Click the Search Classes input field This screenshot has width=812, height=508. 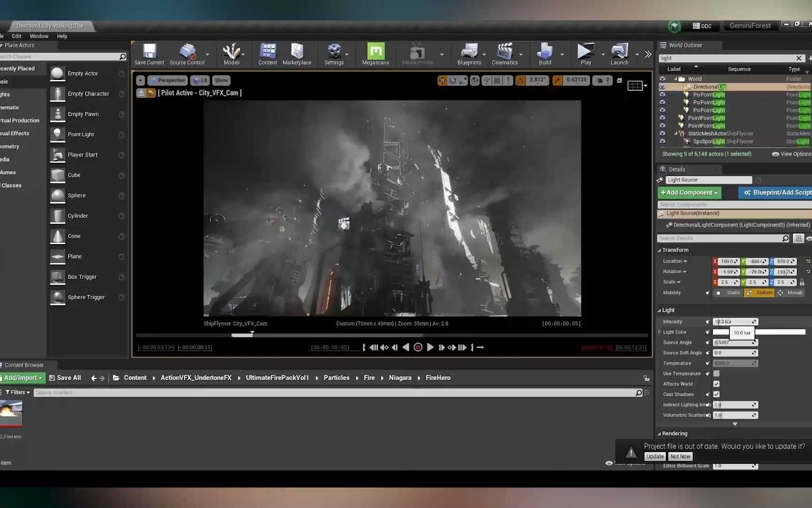(63, 56)
